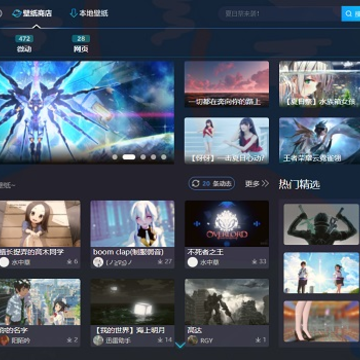
Task: Click the 高木同学 card's author avatar
Action: (4, 262)
